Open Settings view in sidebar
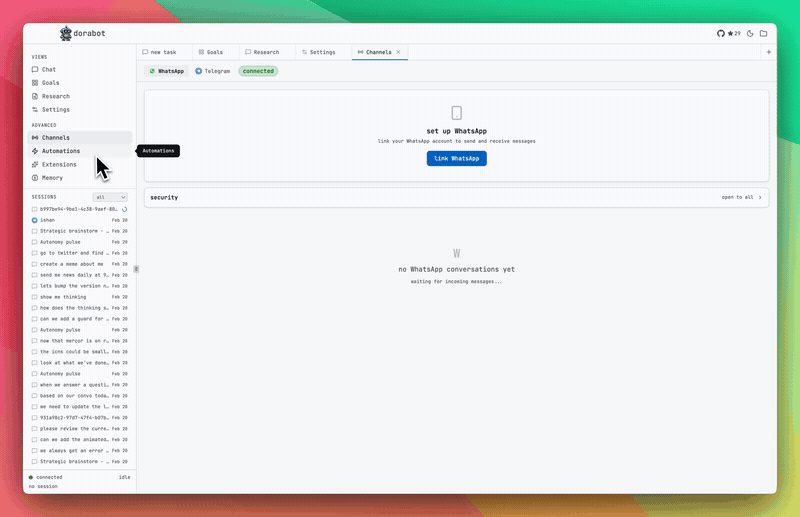This screenshot has height=517, width=800. [x=80, y=110]
